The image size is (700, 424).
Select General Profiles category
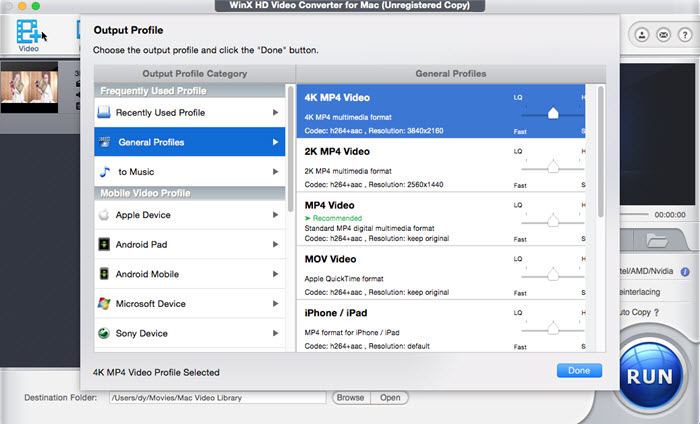coord(190,142)
